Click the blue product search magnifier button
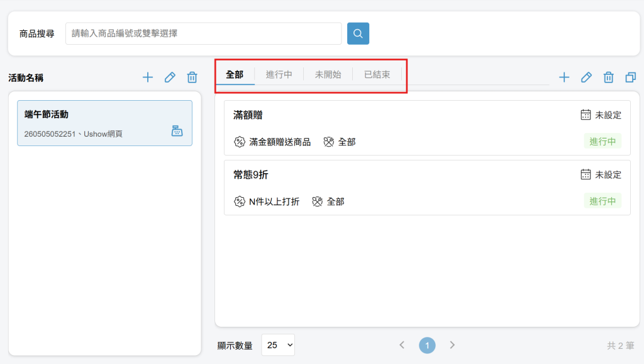 (x=358, y=33)
